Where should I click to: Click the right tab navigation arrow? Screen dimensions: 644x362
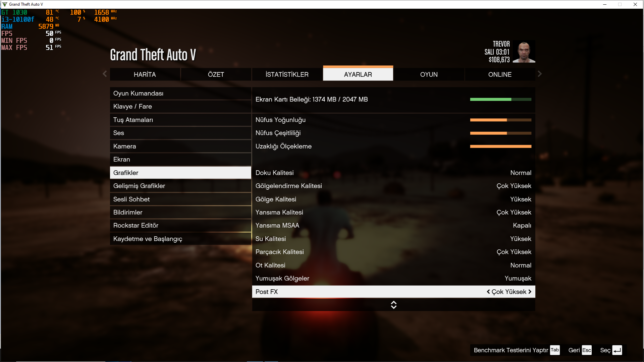pos(540,74)
